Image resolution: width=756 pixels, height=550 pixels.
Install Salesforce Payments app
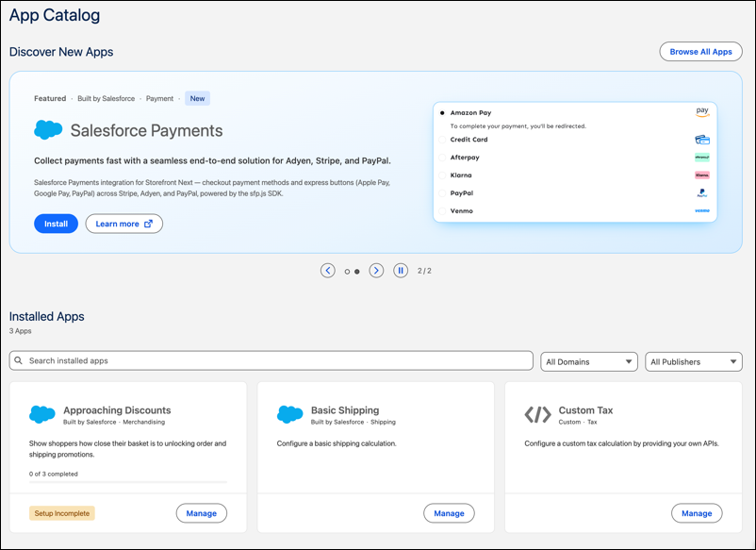tap(56, 224)
